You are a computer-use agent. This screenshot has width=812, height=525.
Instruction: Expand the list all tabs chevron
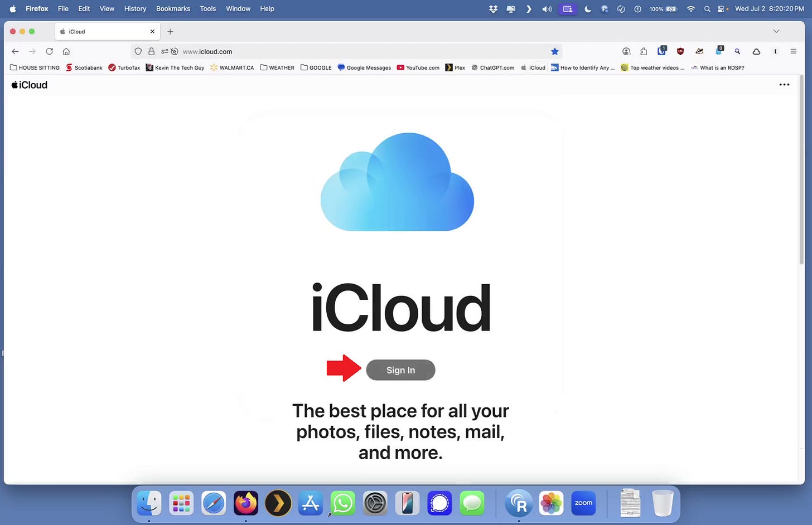[776, 32]
